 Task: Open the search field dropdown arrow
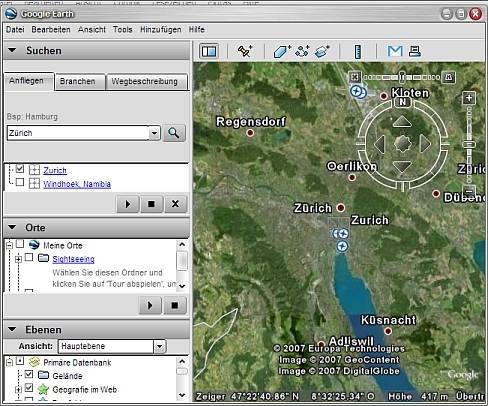[154, 133]
